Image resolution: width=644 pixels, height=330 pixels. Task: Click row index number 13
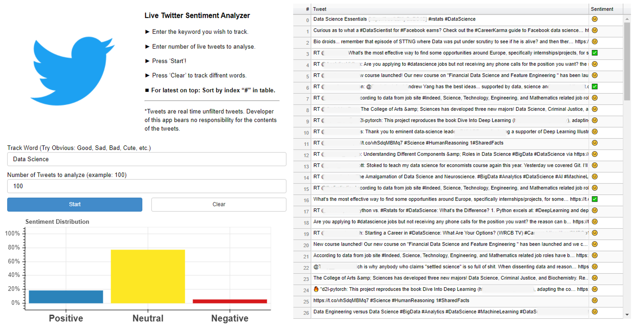point(306,166)
